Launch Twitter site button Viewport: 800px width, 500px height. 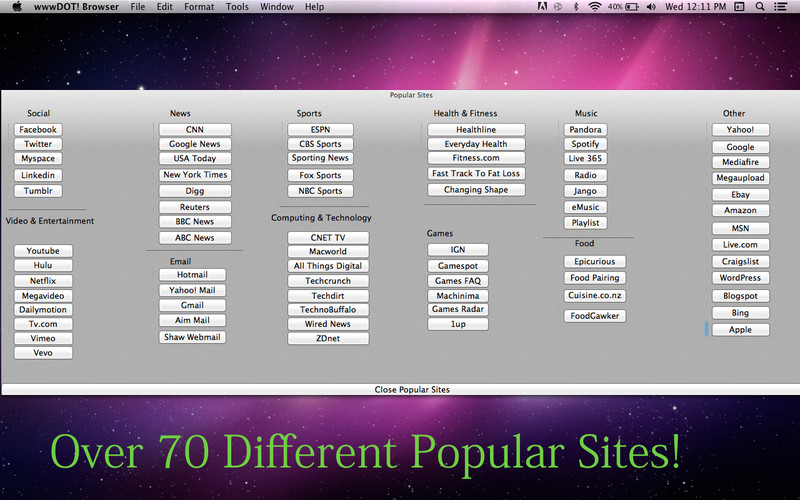(38, 144)
